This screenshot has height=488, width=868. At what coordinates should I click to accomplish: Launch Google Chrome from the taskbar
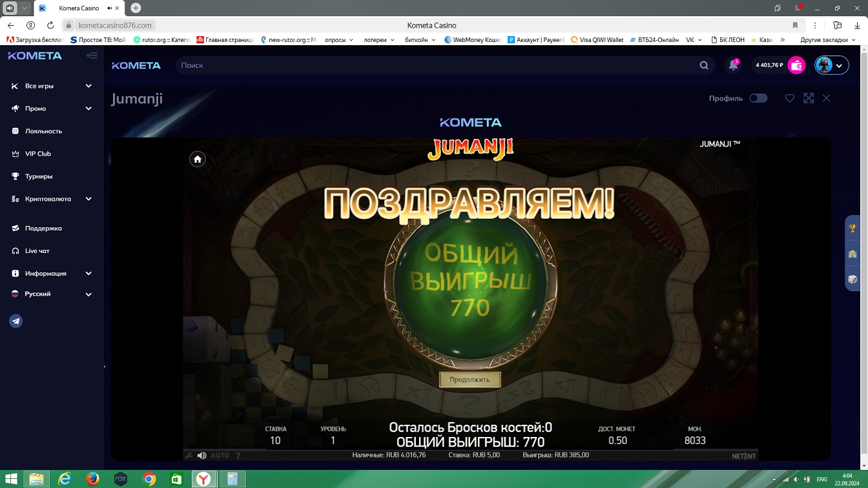coord(149,479)
